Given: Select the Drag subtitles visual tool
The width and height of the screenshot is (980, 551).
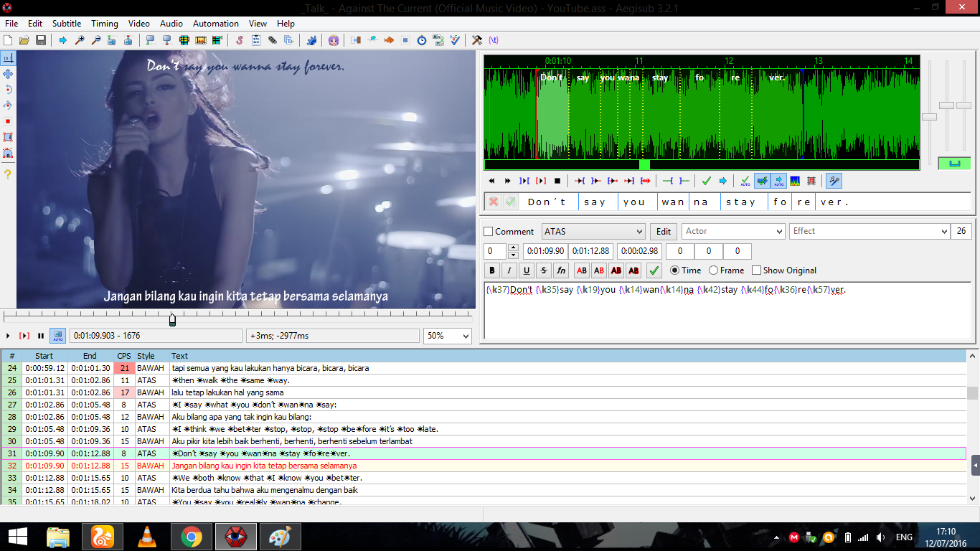Looking at the screenshot, I should tap(8, 74).
